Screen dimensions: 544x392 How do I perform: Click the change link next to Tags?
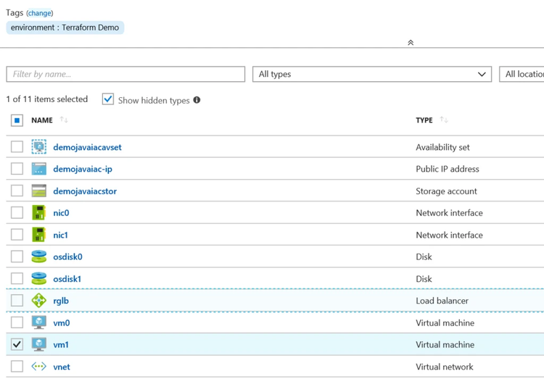click(39, 13)
